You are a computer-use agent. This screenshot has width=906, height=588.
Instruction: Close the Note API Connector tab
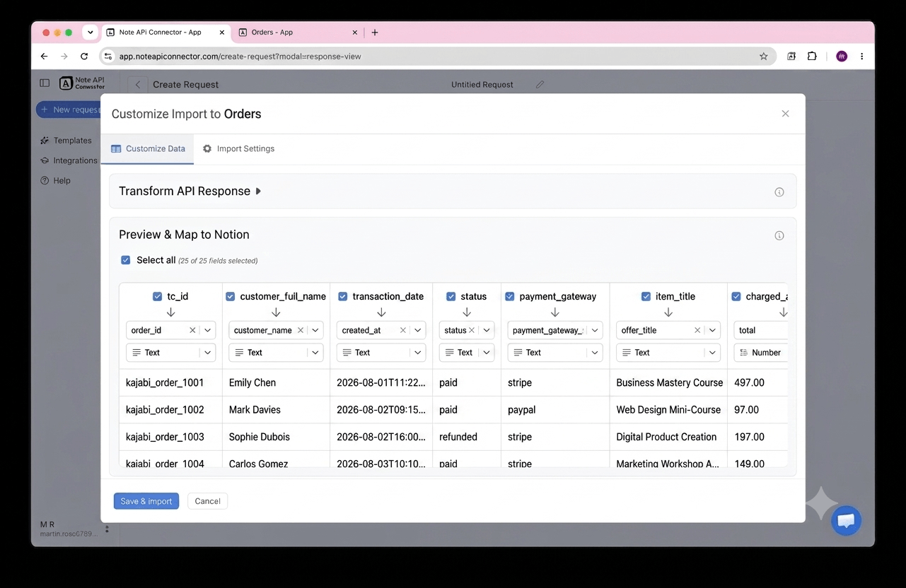(x=222, y=33)
